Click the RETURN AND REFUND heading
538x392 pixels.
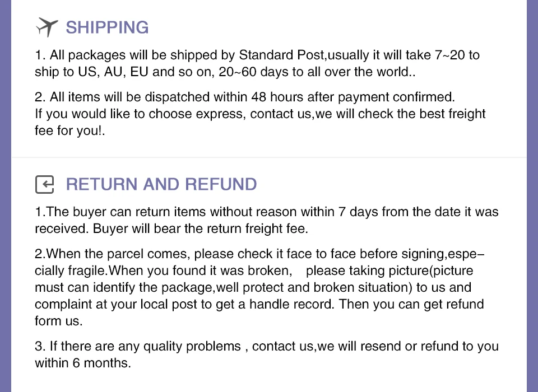[161, 184]
